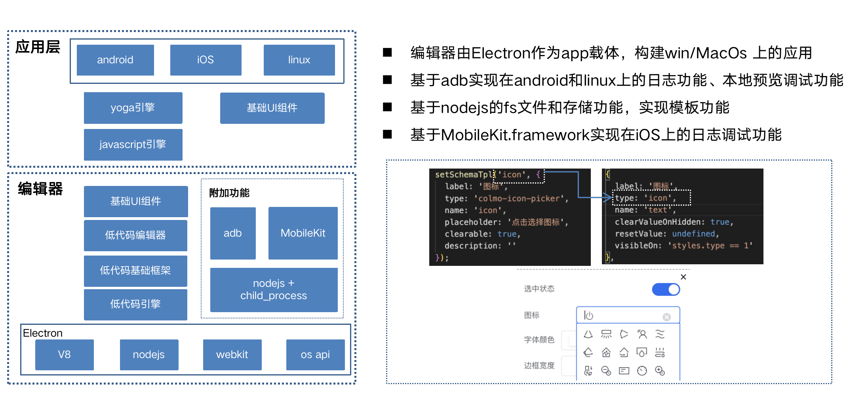Click the 低代码引擎 block
The image size is (868, 398).
pyautogui.click(x=136, y=304)
